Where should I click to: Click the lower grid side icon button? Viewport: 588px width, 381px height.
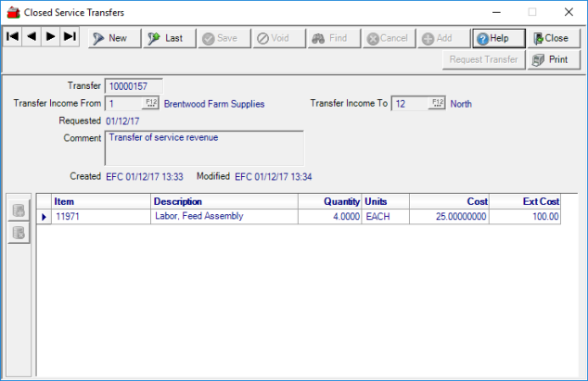pos(18,232)
